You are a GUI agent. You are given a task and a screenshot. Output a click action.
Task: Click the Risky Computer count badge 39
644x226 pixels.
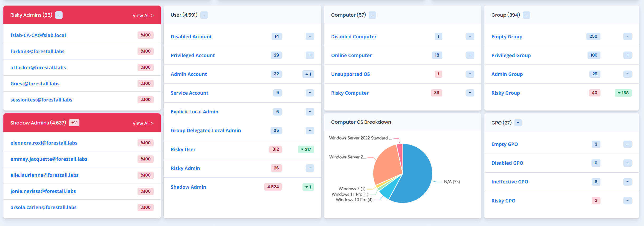(437, 93)
